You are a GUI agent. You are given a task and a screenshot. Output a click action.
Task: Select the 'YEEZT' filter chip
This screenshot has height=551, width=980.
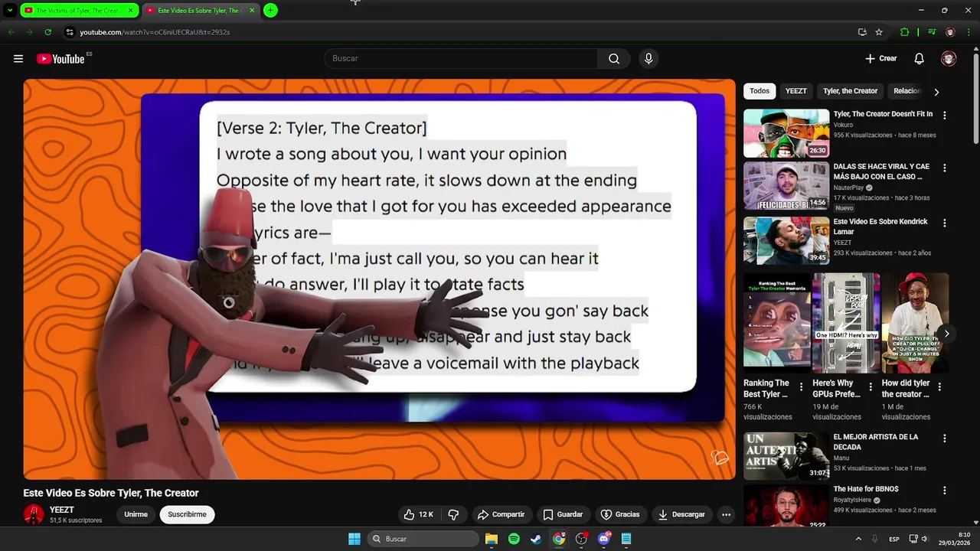coord(796,91)
